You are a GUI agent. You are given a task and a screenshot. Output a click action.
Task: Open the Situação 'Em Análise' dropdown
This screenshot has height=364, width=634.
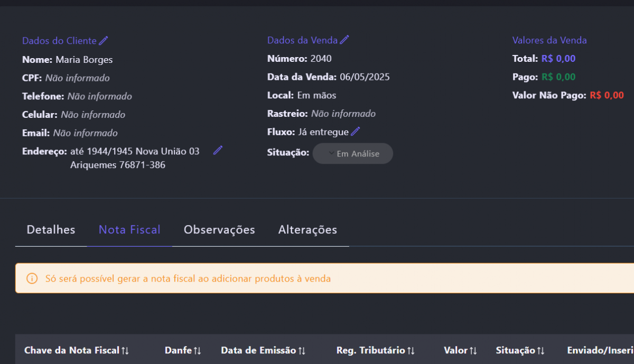pyautogui.click(x=353, y=154)
